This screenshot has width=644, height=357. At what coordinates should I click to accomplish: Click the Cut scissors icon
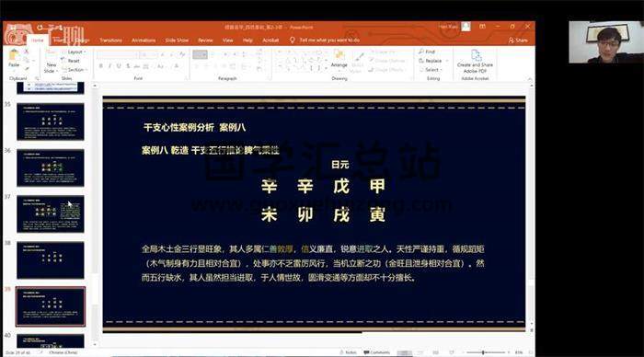(x=27, y=52)
